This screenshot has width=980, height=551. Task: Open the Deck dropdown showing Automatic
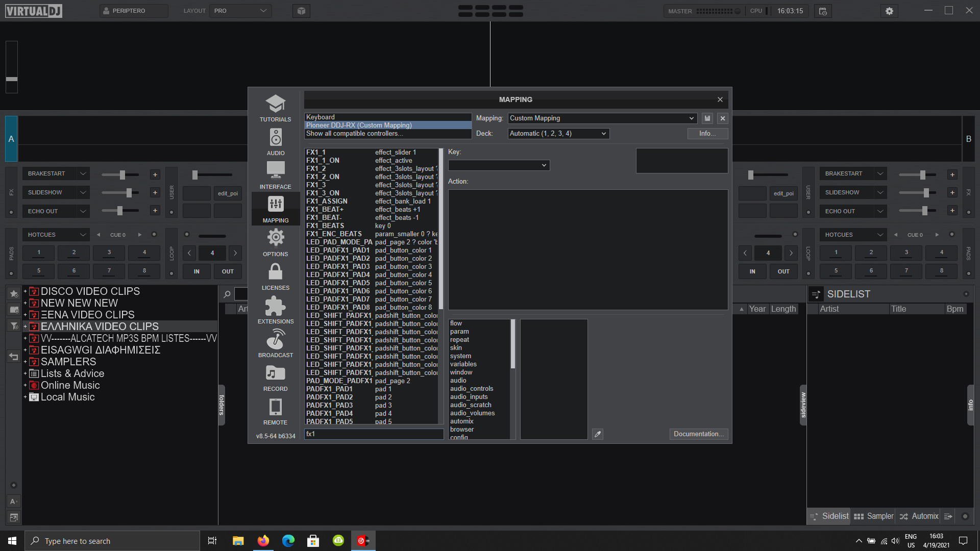click(558, 134)
